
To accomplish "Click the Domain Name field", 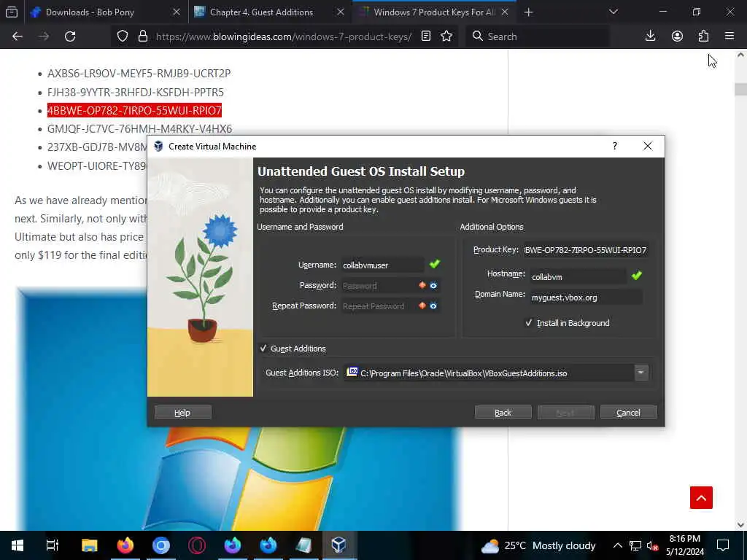I will 585,297.
